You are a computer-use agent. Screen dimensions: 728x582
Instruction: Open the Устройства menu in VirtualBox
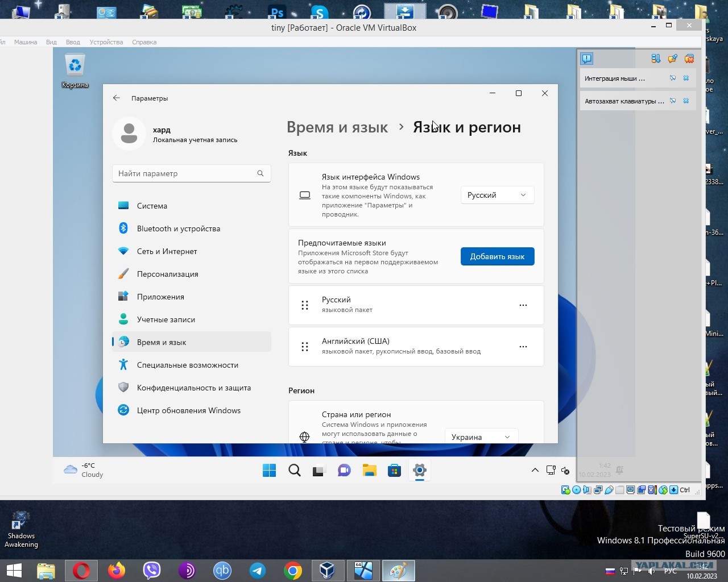coord(106,42)
